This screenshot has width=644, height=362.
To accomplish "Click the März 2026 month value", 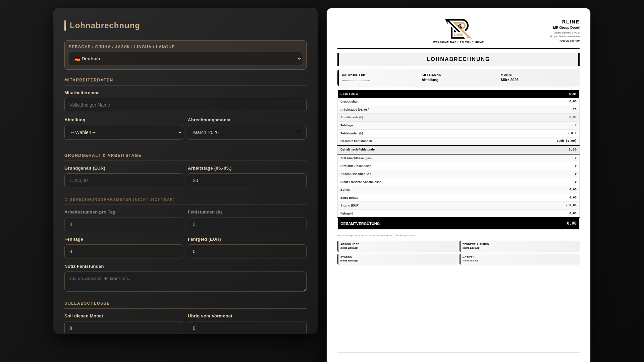I will click(509, 80).
